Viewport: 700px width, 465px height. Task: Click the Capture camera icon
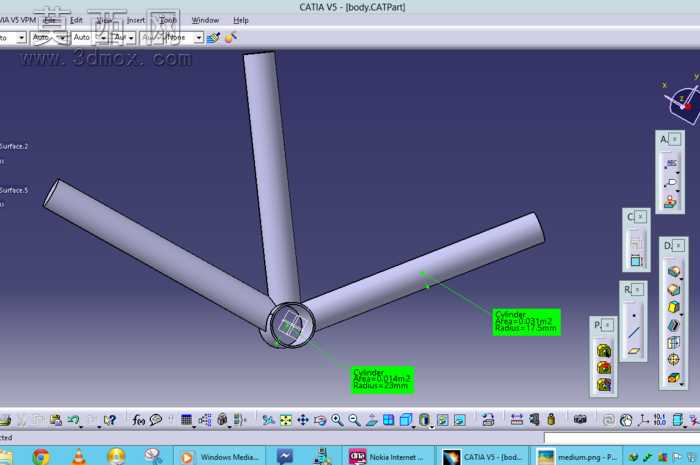click(x=580, y=419)
